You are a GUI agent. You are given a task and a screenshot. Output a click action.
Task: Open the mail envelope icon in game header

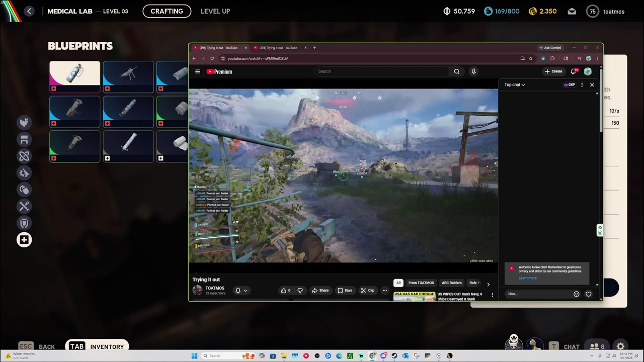(572, 11)
